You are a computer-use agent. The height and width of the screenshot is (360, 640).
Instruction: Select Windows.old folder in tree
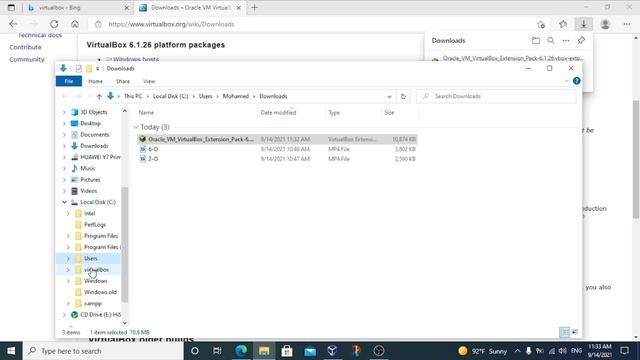[100, 292]
